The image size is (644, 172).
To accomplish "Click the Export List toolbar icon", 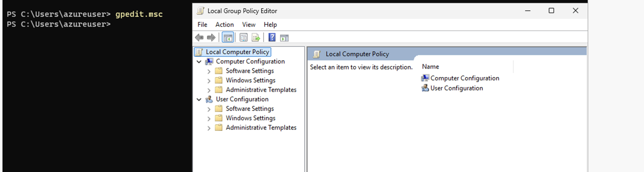I will 256,38.
